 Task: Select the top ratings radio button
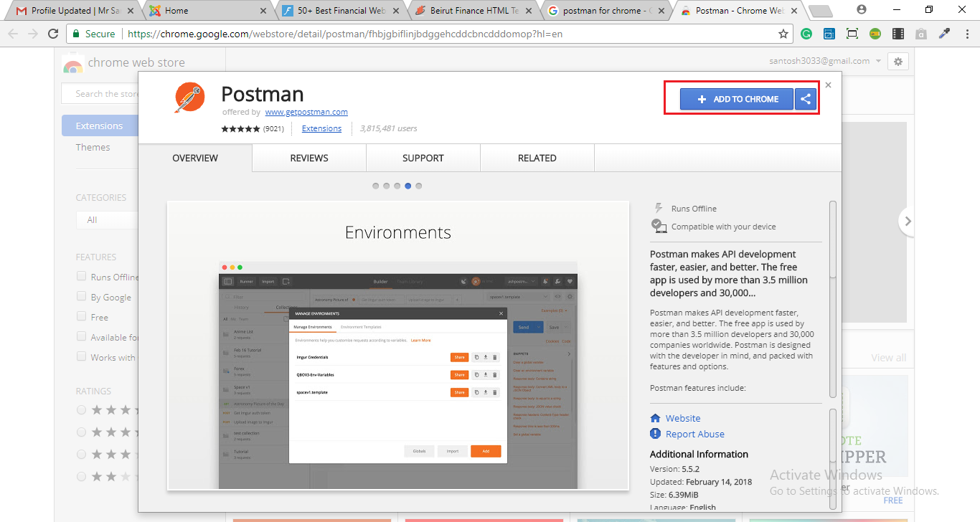click(x=81, y=409)
